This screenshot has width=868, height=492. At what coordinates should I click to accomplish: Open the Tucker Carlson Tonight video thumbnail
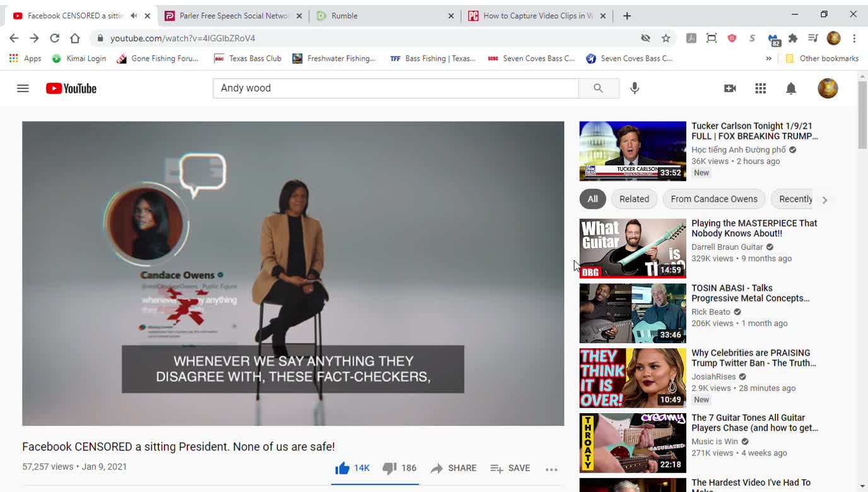633,151
